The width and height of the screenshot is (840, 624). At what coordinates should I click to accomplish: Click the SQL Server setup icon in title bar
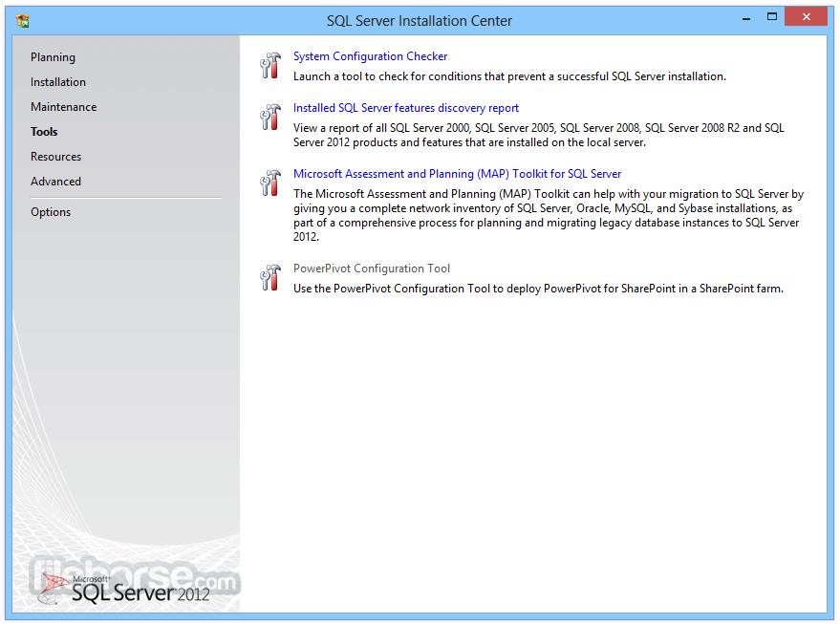coord(23,21)
